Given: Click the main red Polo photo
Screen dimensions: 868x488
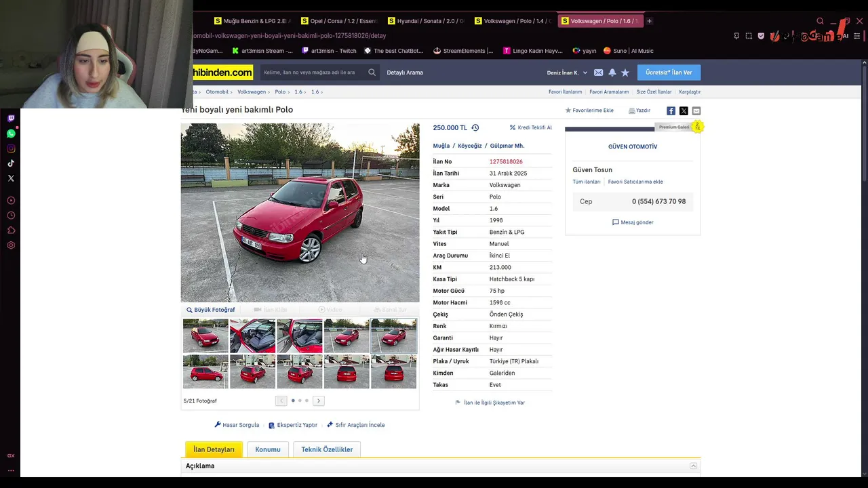Looking at the screenshot, I should click(300, 212).
